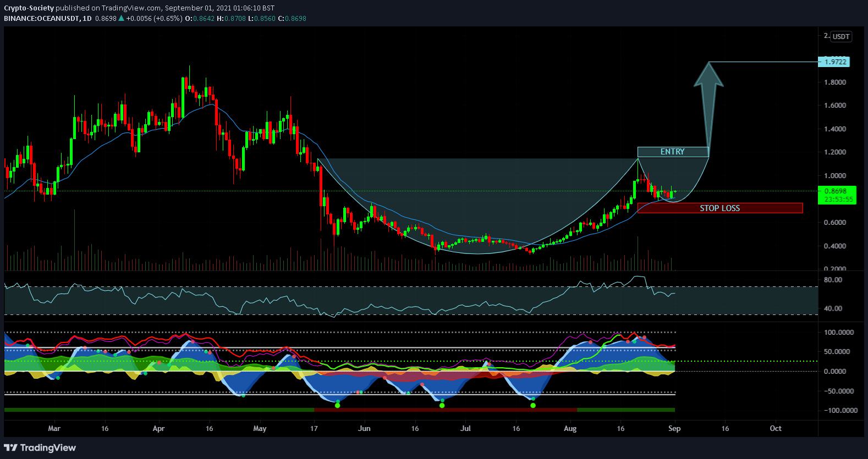Click the RSI 40.00 axis label
Image resolution: width=868 pixels, height=459 pixels.
833,308
